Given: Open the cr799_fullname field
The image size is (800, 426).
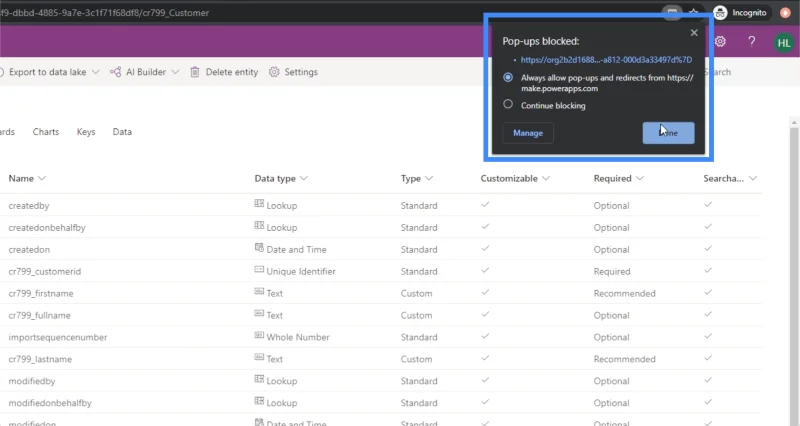Looking at the screenshot, I should pyautogui.click(x=39, y=315).
